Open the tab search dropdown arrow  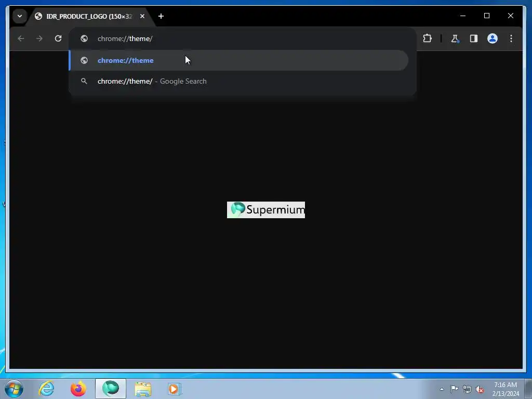(20, 16)
